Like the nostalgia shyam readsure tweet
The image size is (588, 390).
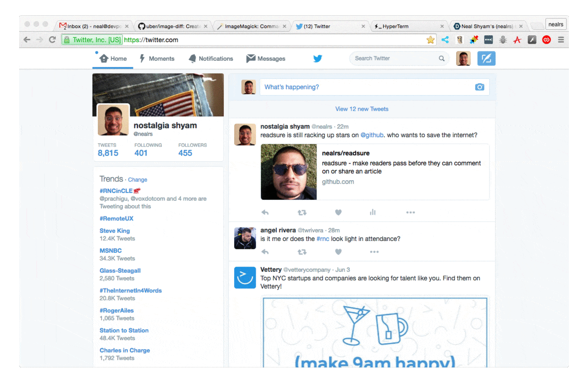point(338,212)
